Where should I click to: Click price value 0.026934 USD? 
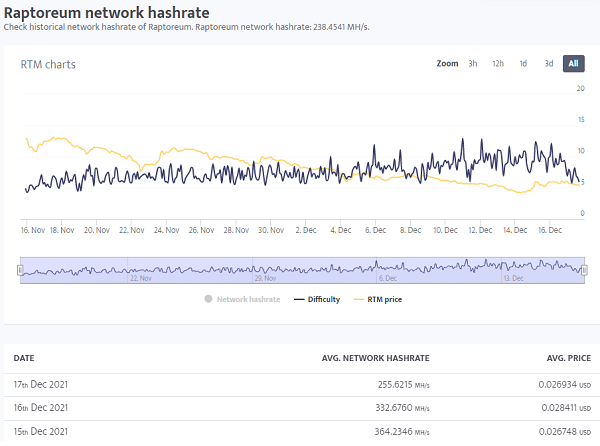click(565, 385)
